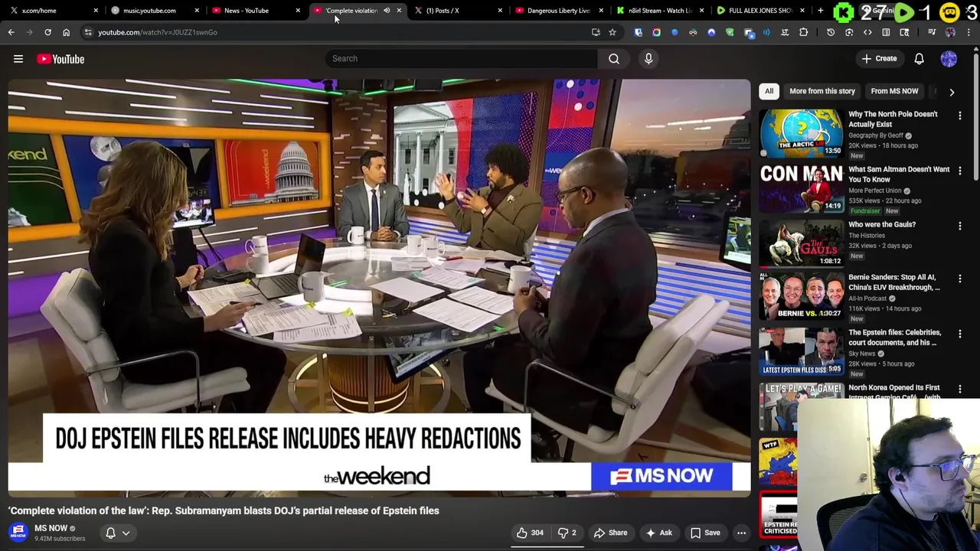Share the video

tap(610, 533)
